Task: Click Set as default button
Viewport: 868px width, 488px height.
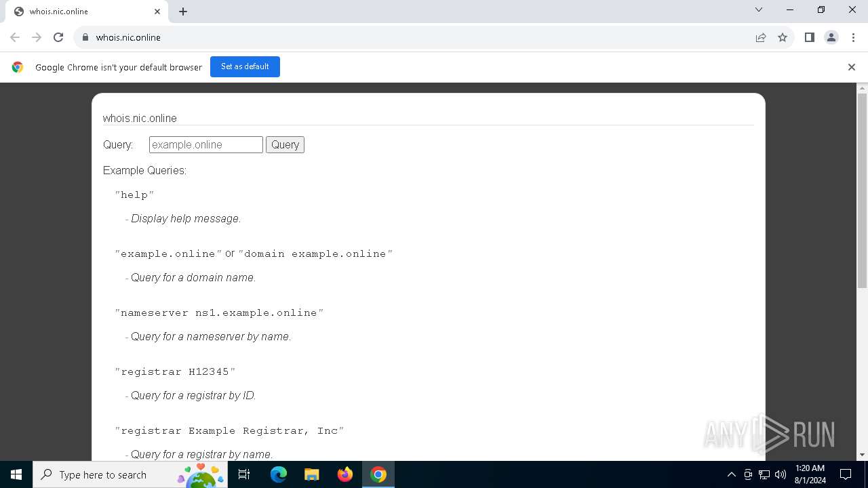Action: (245, 66)
